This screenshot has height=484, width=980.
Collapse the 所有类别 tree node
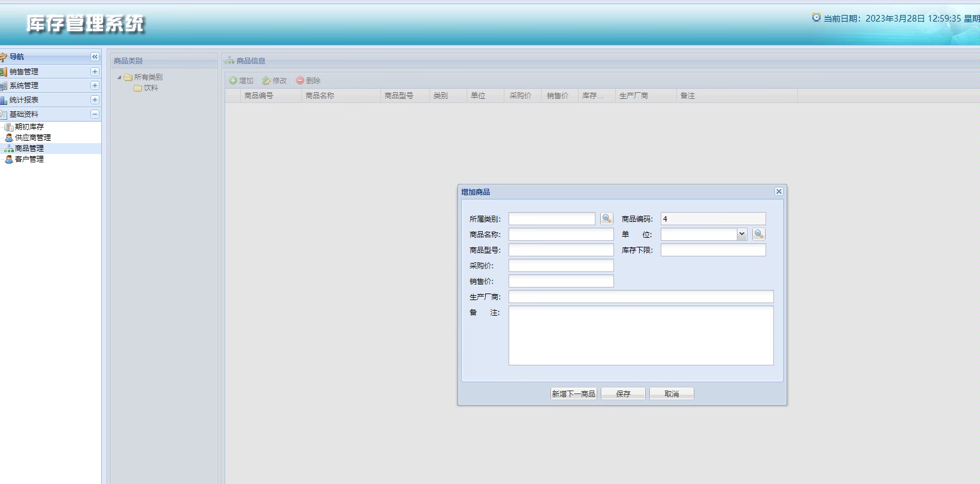pos(119,77)
